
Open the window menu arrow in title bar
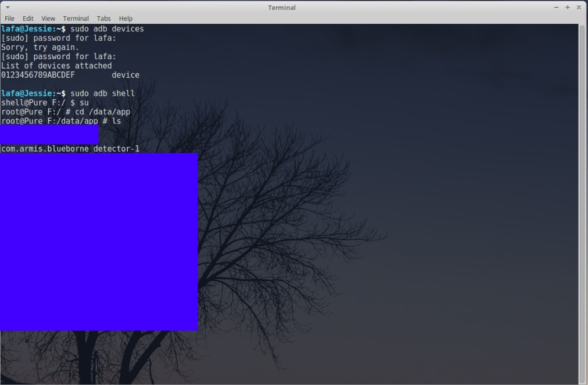point(8,8)
